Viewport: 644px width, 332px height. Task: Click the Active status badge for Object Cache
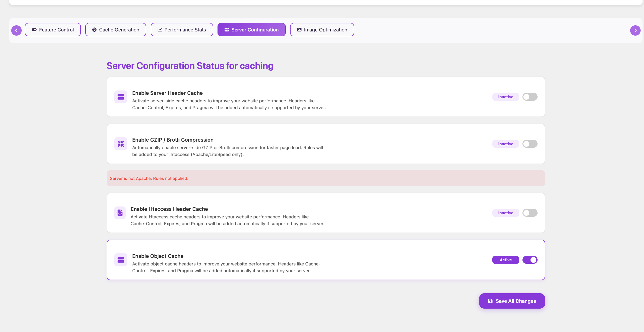[x=505, y=260]
